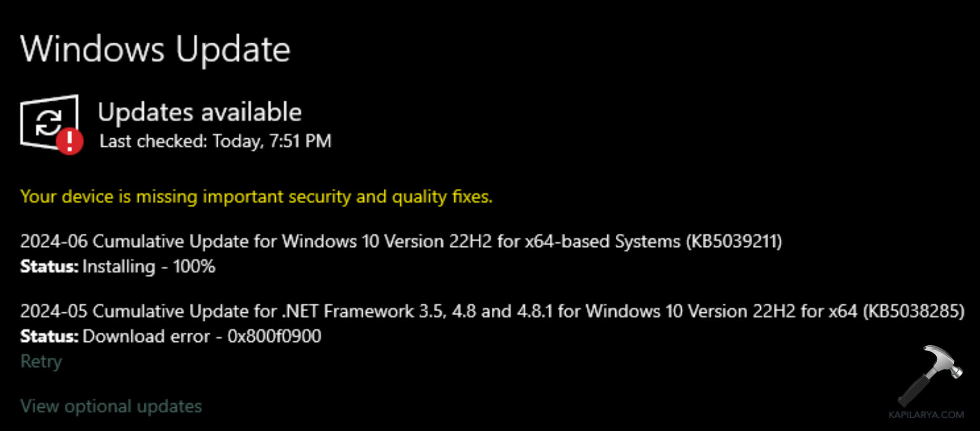Click the KAPILARYA.COM watermark text
The height and width of the screenshot is (431, 980).
926,415
